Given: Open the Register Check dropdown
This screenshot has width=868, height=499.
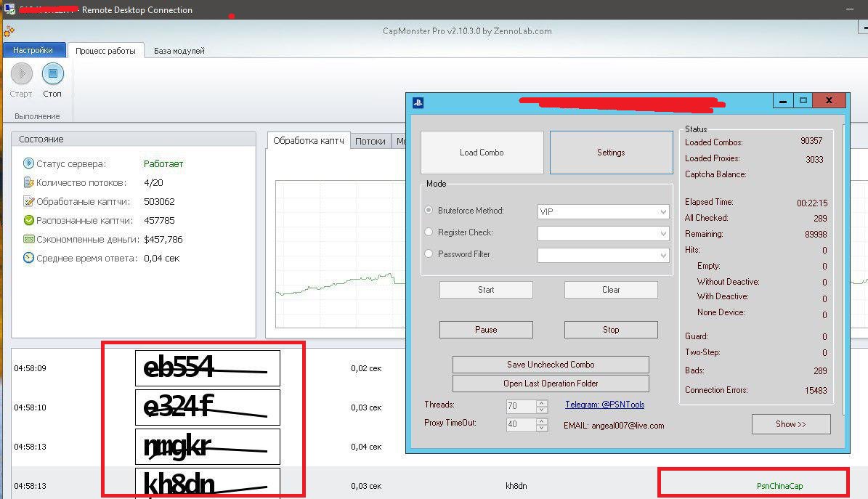Looking at the screenshot, I should (x=604, y=234).
